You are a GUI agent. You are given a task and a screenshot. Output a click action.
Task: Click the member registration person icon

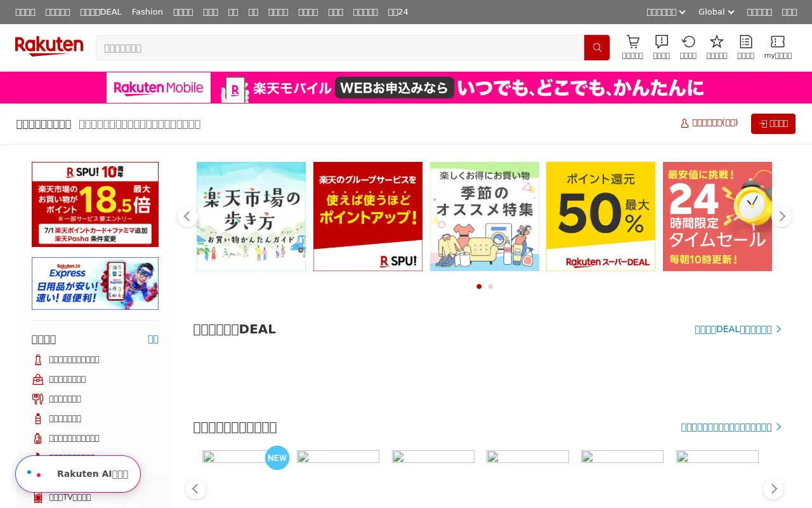coord(684,123)
